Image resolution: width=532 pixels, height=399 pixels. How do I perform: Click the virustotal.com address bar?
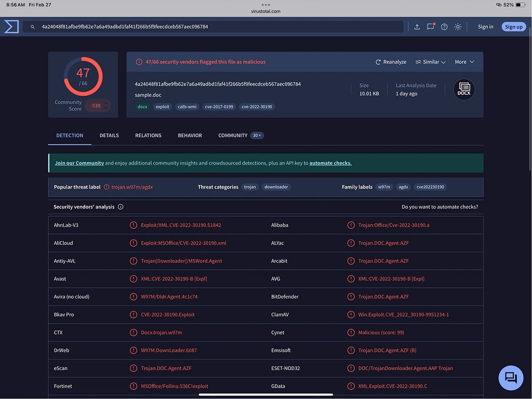coord(265,11)
